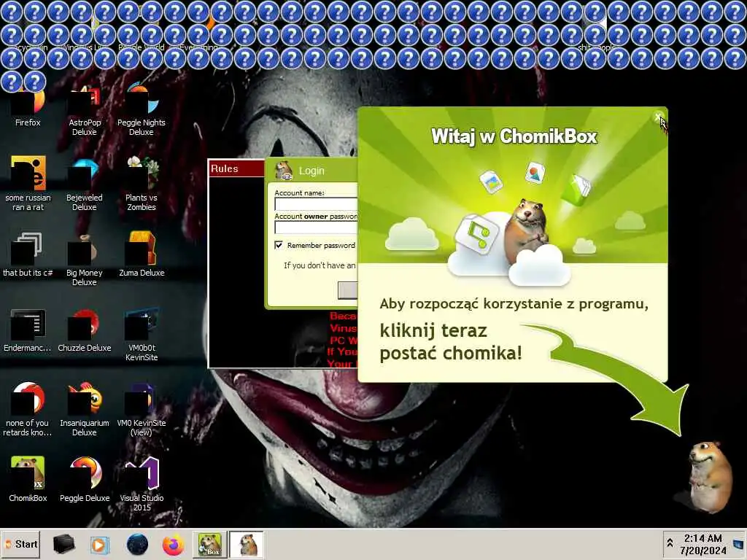Screen dimensions: 747x560
Task: Close the Witaj w ChomikBox popup
Action: pos(658,117)
